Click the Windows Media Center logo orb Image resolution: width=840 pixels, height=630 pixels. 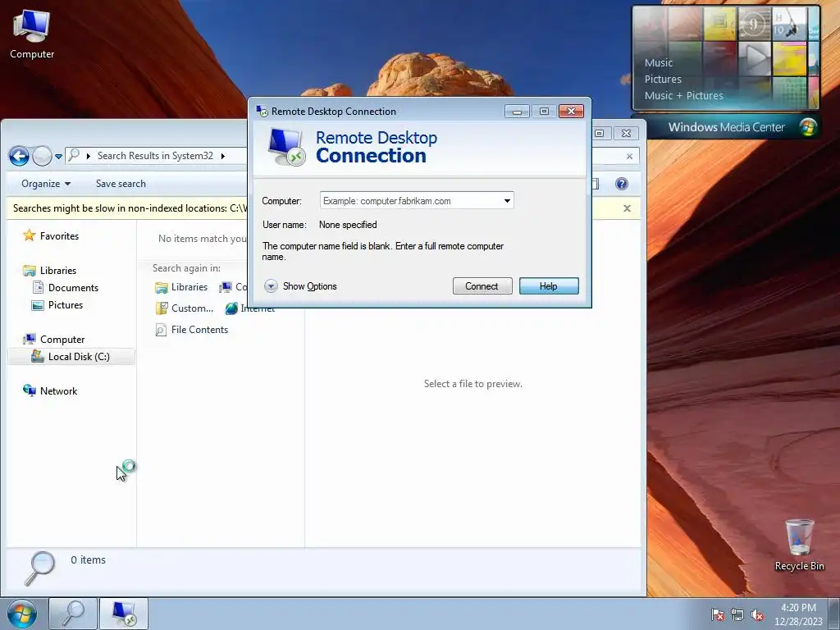[808, 127]
